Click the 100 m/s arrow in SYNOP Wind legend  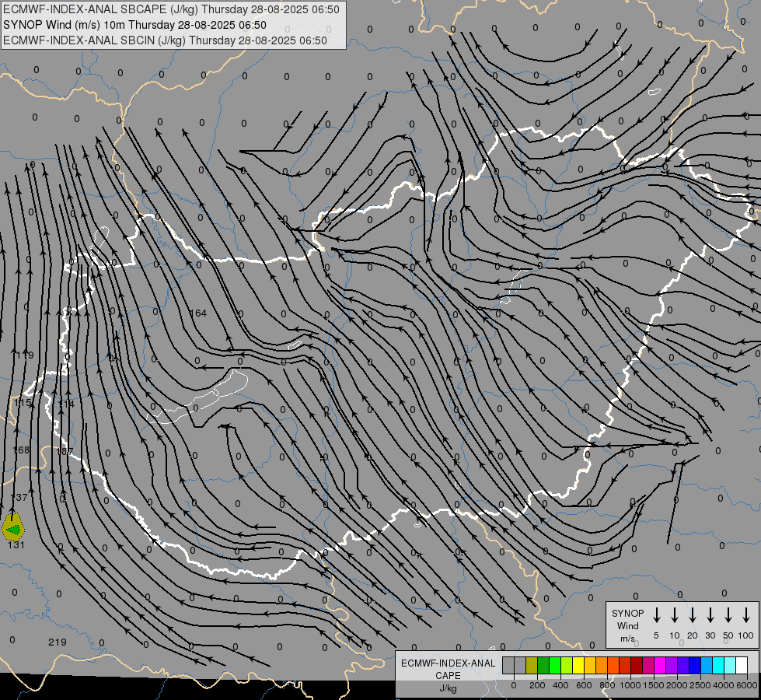[x=746, y=615]
